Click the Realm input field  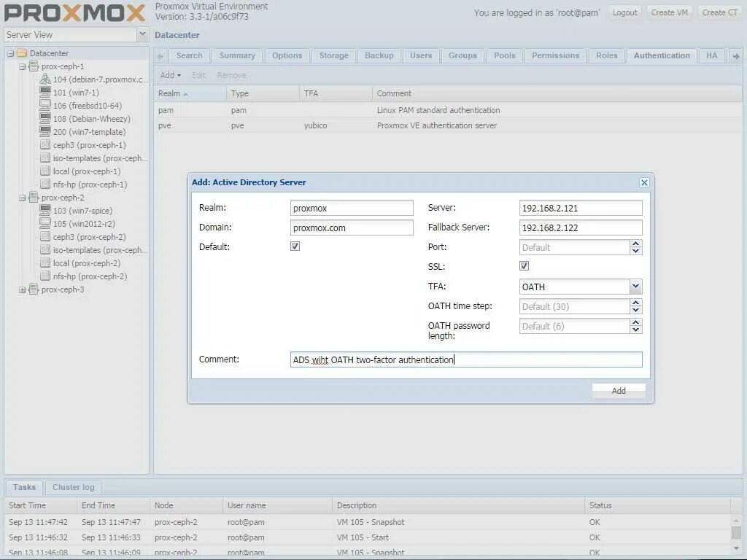pyautogui.click(x=352, y=208)
